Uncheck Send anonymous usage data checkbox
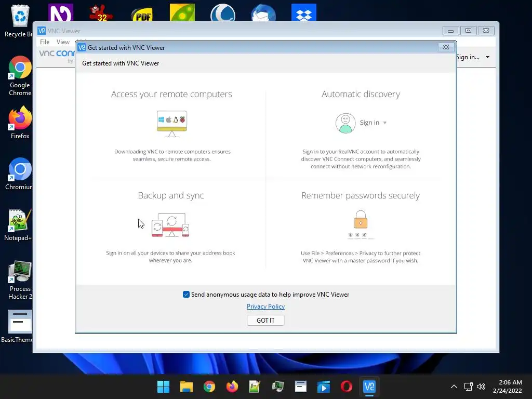Image resolution: width=532 pixels, height=399 pixels. [x=186, y=295]
